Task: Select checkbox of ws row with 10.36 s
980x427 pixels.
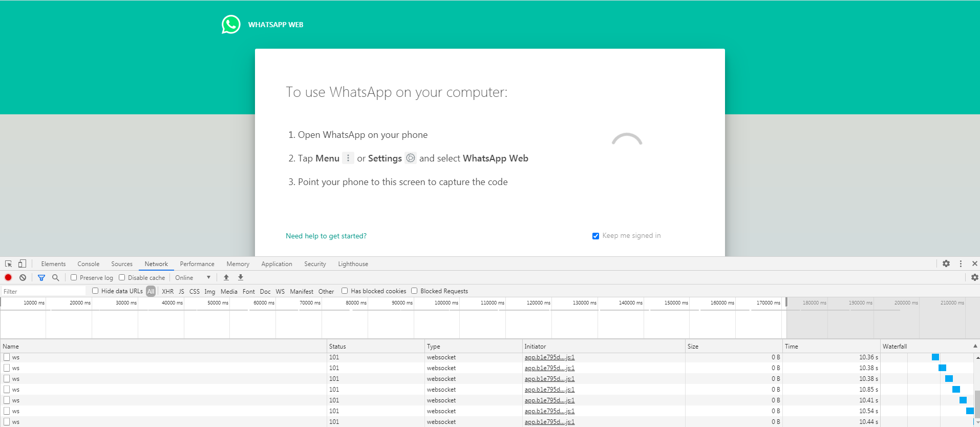Action: pyautogui.click(x=7, y=357)
